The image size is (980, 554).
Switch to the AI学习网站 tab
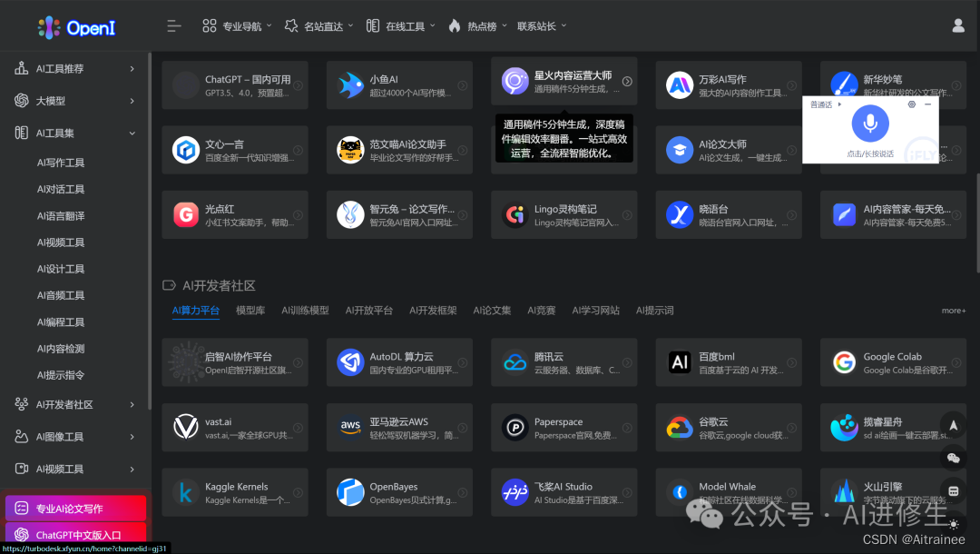coord(595,311)
